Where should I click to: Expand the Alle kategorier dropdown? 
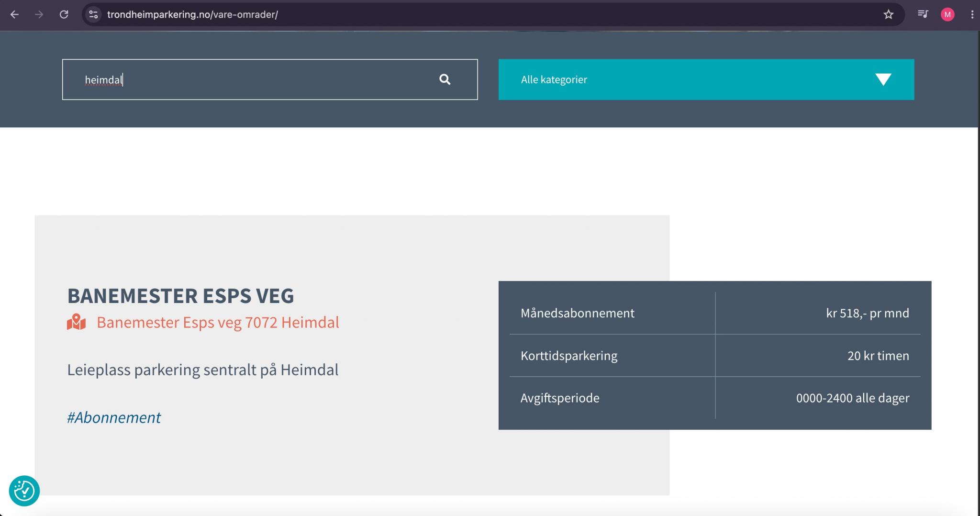pos(706,79)
